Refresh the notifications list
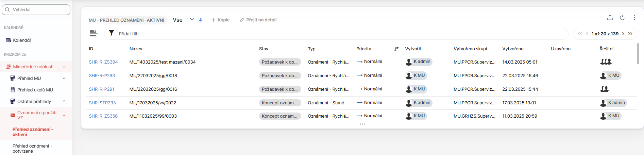This screenshot has width=644, height=155. [x=622, y=17]
